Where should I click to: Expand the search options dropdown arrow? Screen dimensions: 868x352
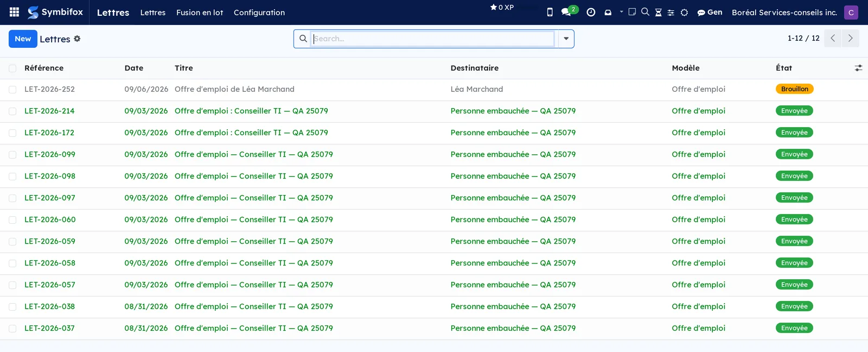pos(566,39)
